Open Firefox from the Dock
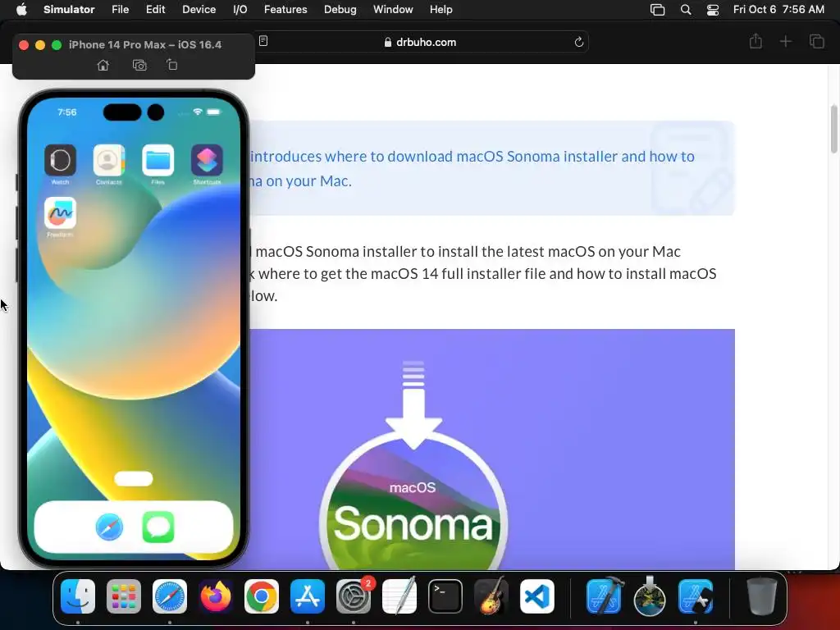The image size is (840, 630). pos(216,596)
